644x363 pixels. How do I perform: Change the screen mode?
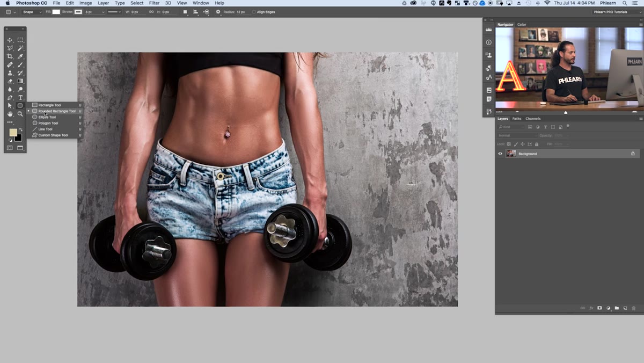point(20,148)
